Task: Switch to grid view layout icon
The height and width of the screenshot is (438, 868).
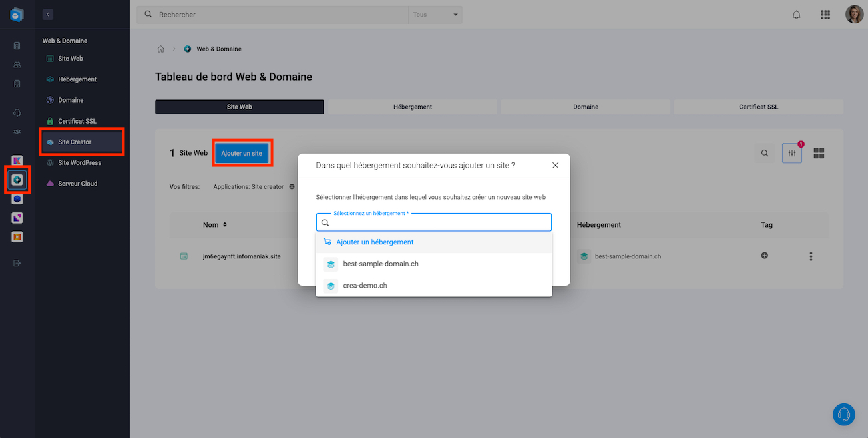Action: (819, 153)
